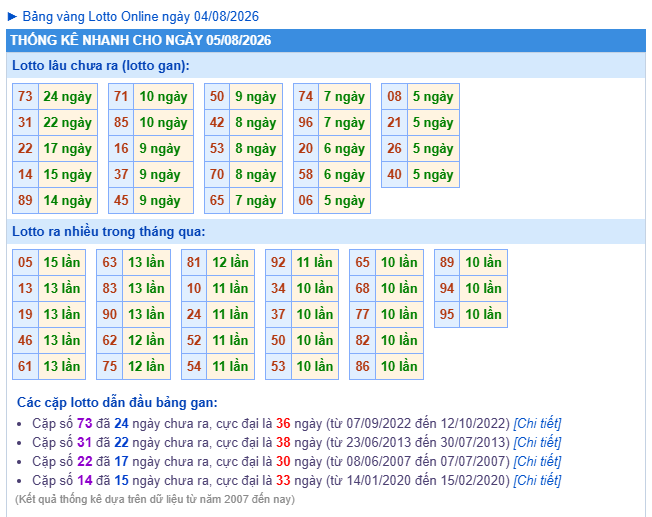The width and height of the screenshot is (652, 517).
Task: Open Chi tiết link for Cặp số 73
Action: [x=537, y=423]
